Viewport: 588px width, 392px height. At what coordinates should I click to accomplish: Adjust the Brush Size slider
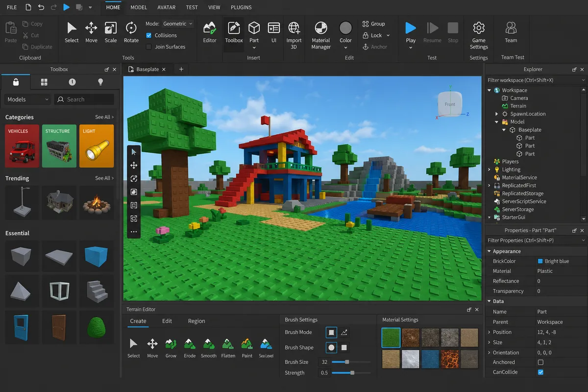pos(351,362)
